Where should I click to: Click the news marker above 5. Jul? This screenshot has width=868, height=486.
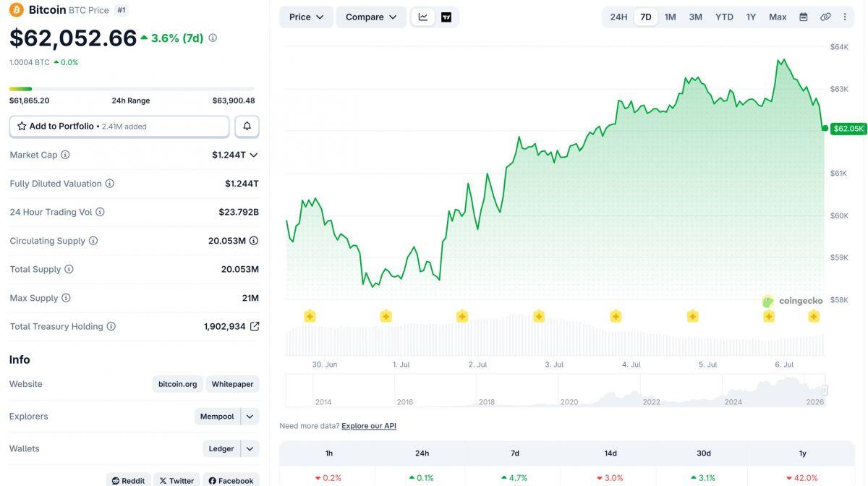[x=692, y=316]
